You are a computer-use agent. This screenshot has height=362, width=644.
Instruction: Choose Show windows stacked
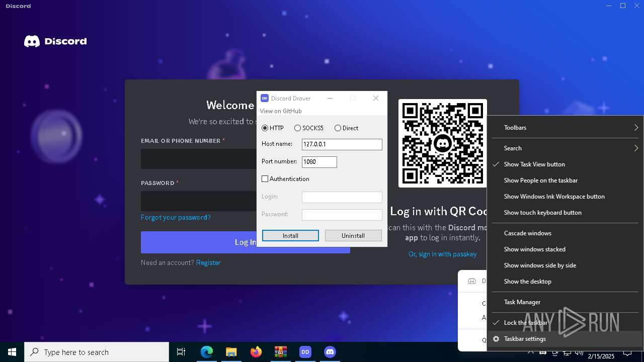[x=565, y=249]
